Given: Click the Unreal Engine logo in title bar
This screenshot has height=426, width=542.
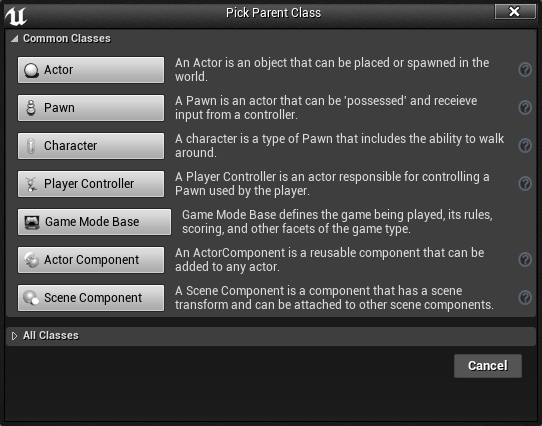Looking at the screenshot, I should [x=16, y=16].
